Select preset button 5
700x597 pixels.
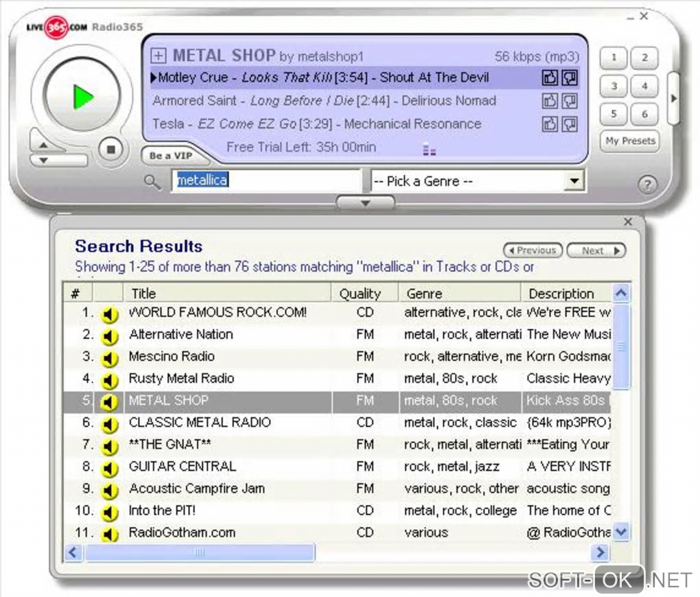tap(614, 115)
